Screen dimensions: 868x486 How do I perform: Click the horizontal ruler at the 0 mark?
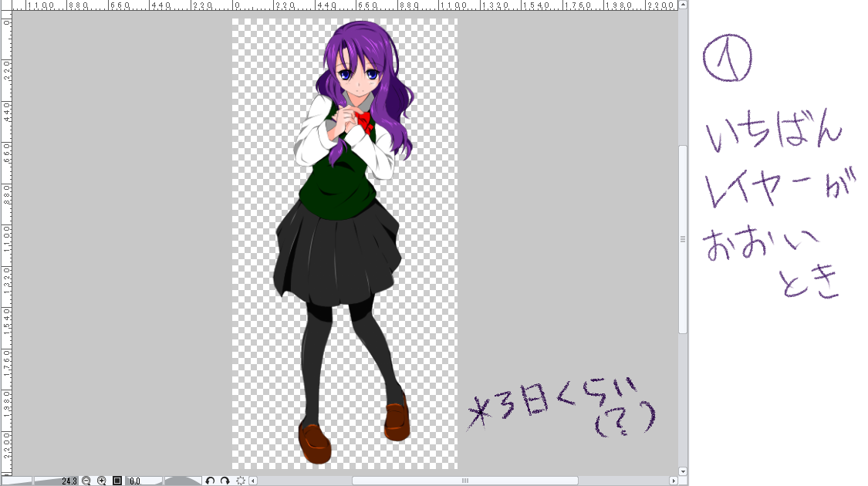(237, 6)
